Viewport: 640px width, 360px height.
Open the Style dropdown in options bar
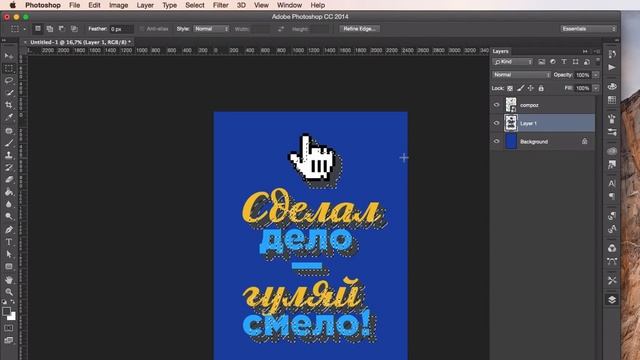coord(211,29)
